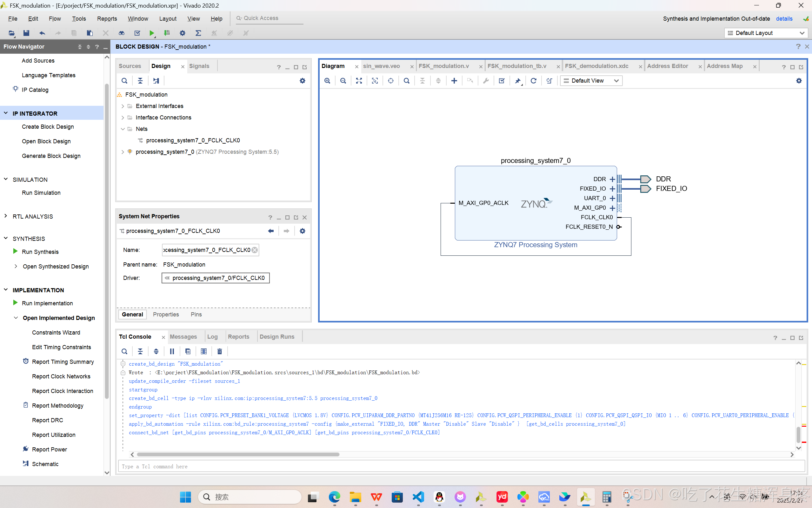
Task: Search the diagram using the magnifier icon
Action: click(x=407, y=81)
